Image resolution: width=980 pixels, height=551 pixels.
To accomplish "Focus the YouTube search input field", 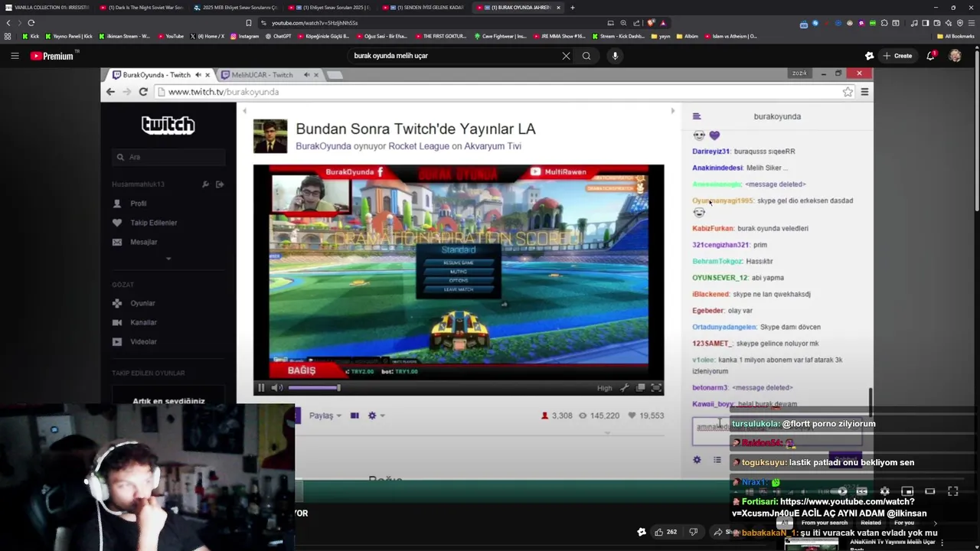I will coord(456,56).
